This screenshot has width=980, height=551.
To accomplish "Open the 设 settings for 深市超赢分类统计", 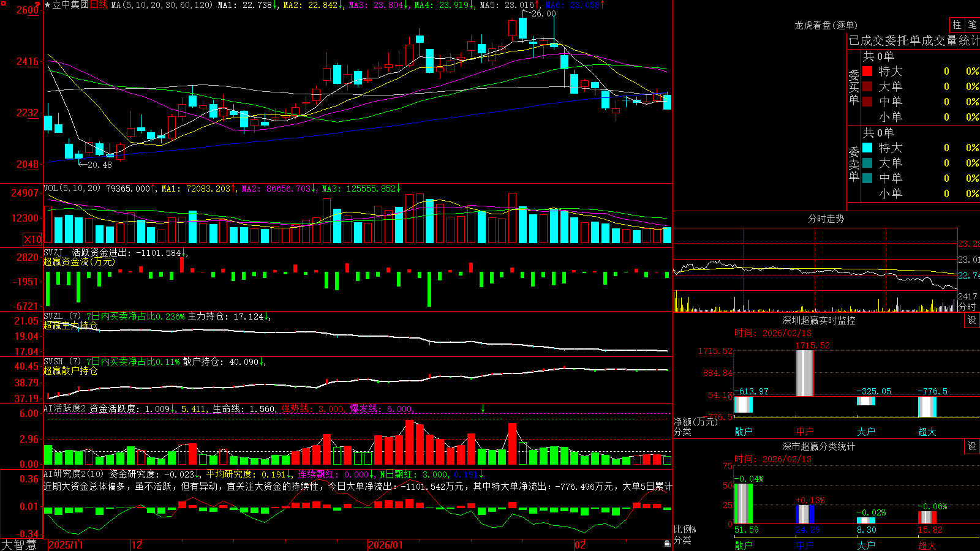I will pyautogui.click(x=972, y=446).
